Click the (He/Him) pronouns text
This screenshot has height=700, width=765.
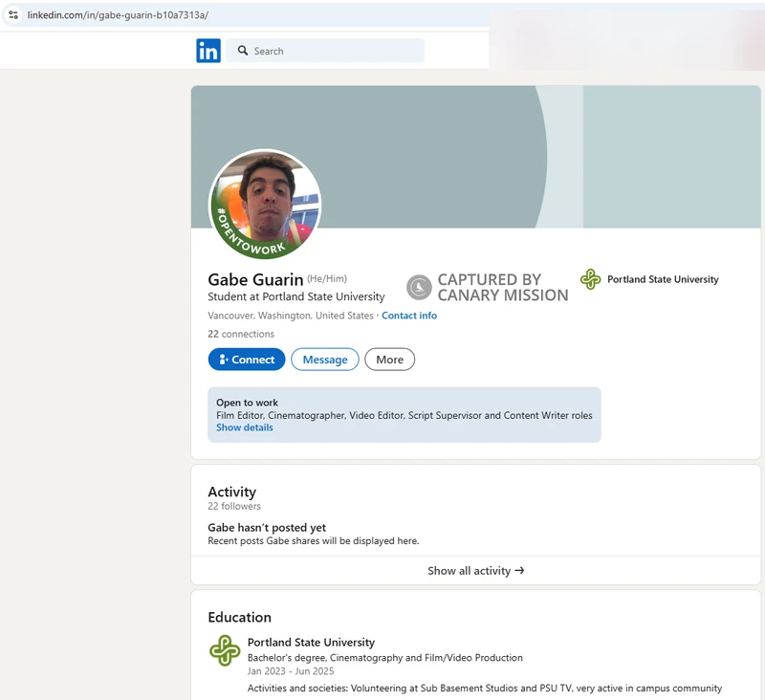coord(327,278)
